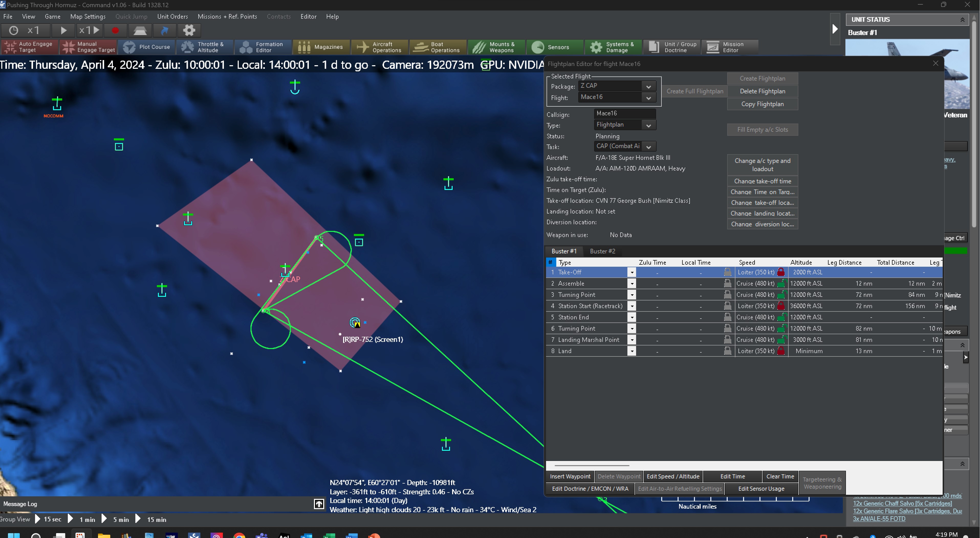Click the horizontal scrollbar under waypoint table
Viewport: 980px width, 538px height.
coord(592,465)
